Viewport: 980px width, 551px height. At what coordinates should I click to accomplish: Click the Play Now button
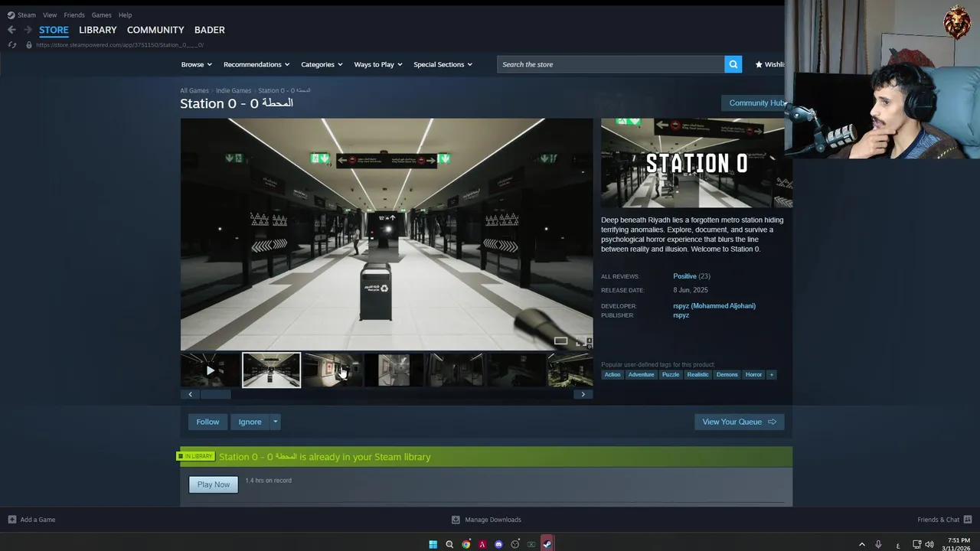coord(214,484)
